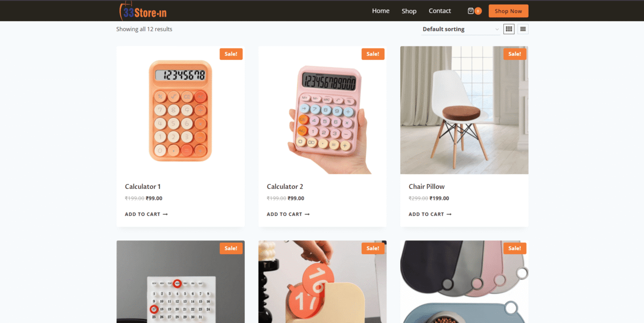Open the Default sorting dropdown
Image resolution: width=644 pixels, height=323 pixels.
[x=461, y=29]
